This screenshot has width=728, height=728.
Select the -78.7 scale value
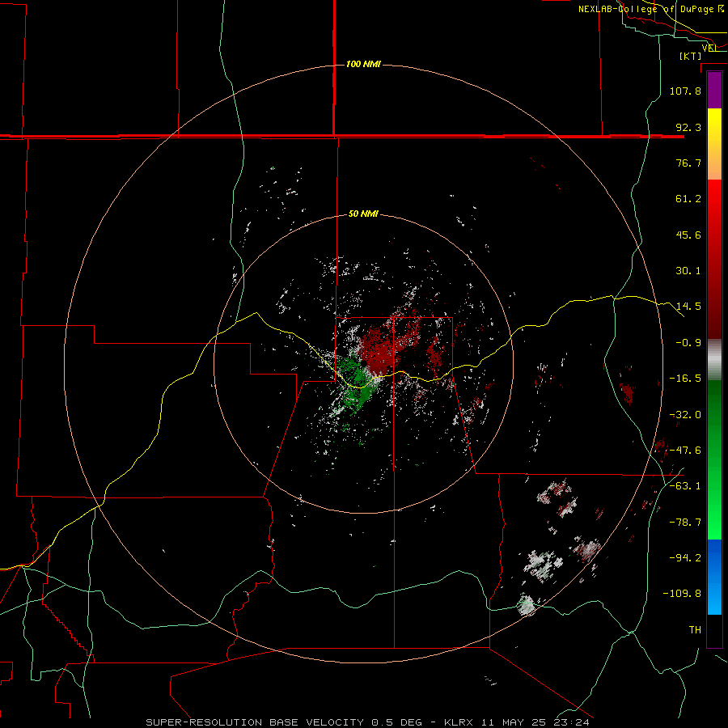pyautogui.click(x=685, y=523)
